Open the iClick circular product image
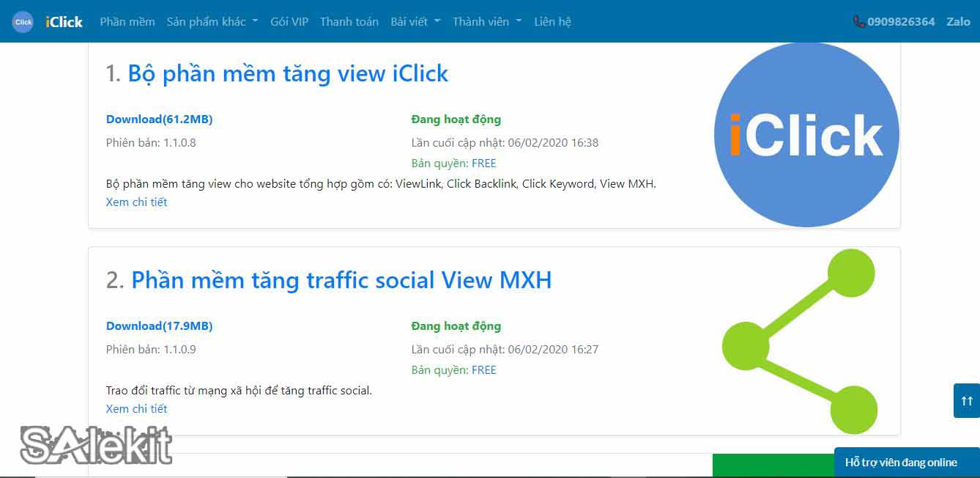This screenshot has height=478, width=980. coord(806,134)
